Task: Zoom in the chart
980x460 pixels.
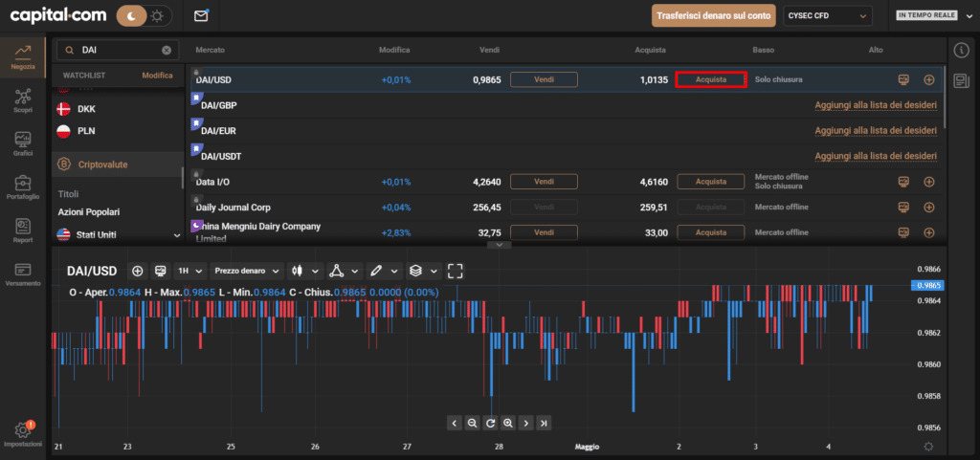Action: click(508, 423)
